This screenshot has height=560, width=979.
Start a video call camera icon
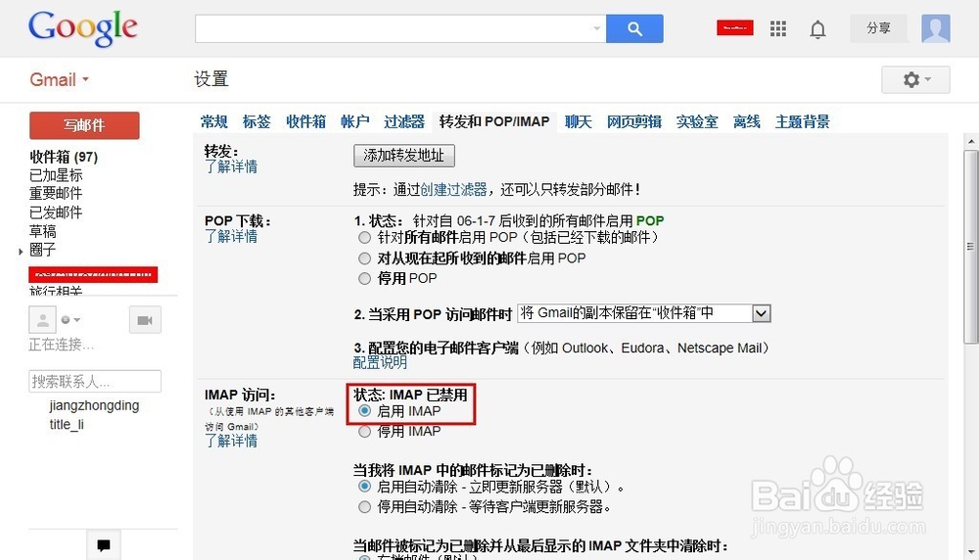(145, 320)
